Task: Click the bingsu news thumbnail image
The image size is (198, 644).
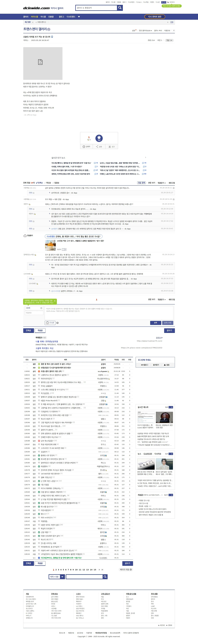Action: 50,245
